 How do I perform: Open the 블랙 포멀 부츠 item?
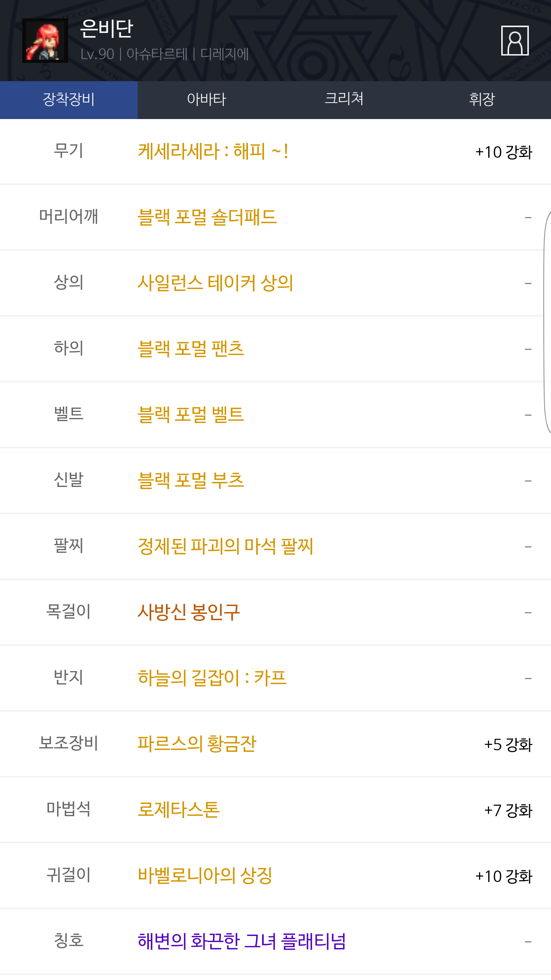[x=191, y=480]
